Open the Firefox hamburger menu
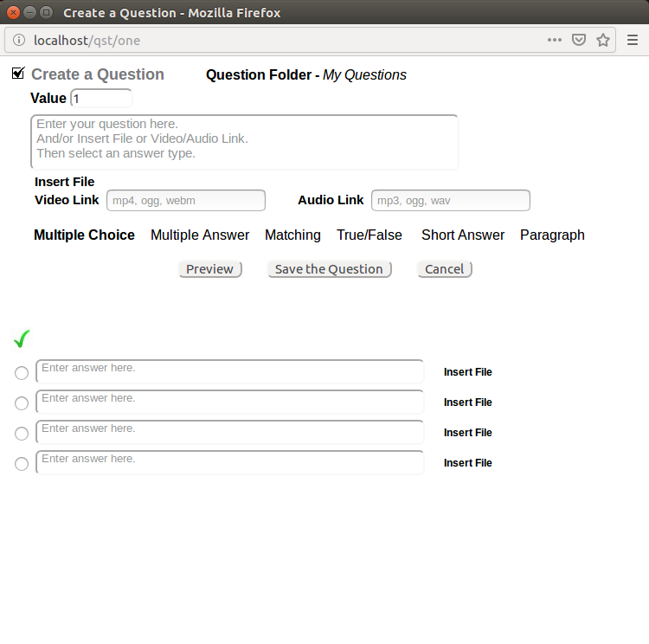Viewport: 649px width, 644px height. click(633, 40)
